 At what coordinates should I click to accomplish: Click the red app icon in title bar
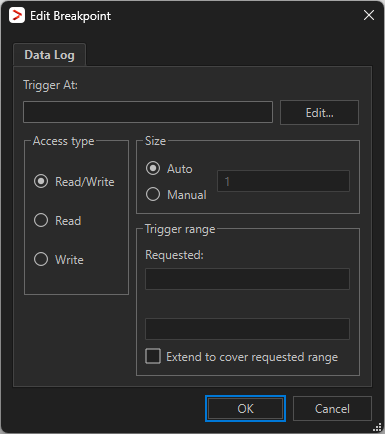(17, 15)
